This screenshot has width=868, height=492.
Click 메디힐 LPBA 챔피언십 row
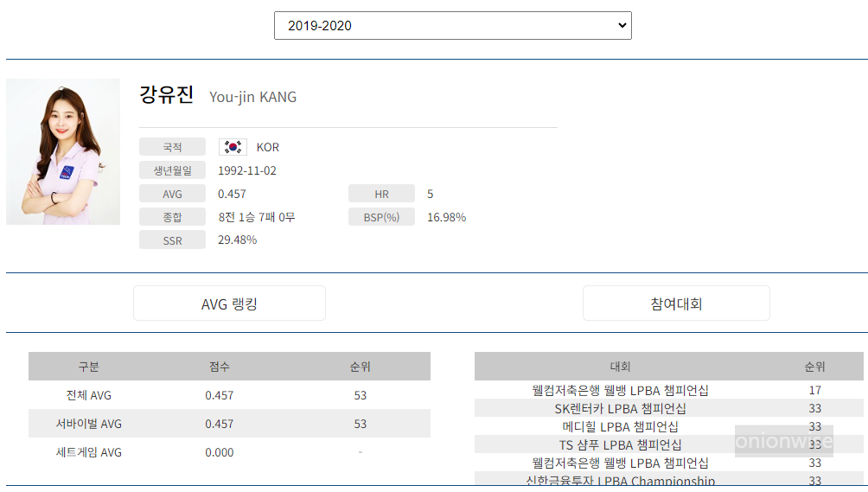tap(668, 426)
